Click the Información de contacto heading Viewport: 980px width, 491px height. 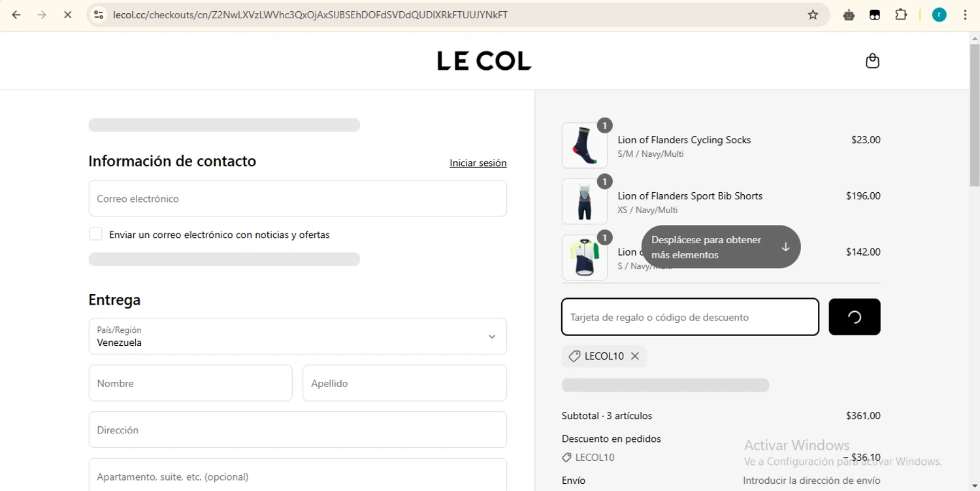[x=172, y=161]
